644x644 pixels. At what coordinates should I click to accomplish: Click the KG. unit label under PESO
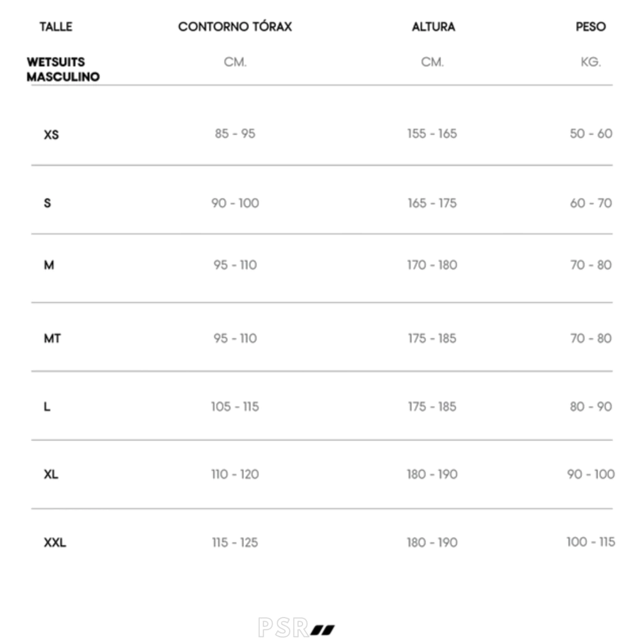(591, 62)
